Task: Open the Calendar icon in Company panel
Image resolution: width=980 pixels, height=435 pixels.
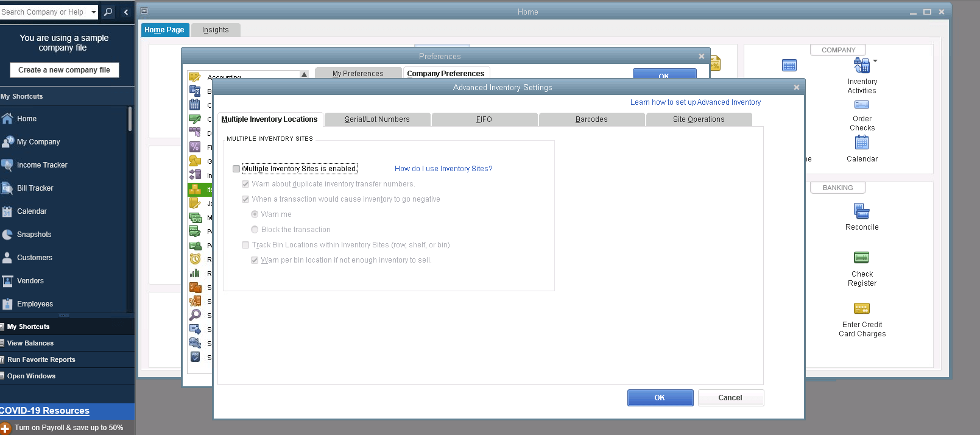Action: pos(861,143)
